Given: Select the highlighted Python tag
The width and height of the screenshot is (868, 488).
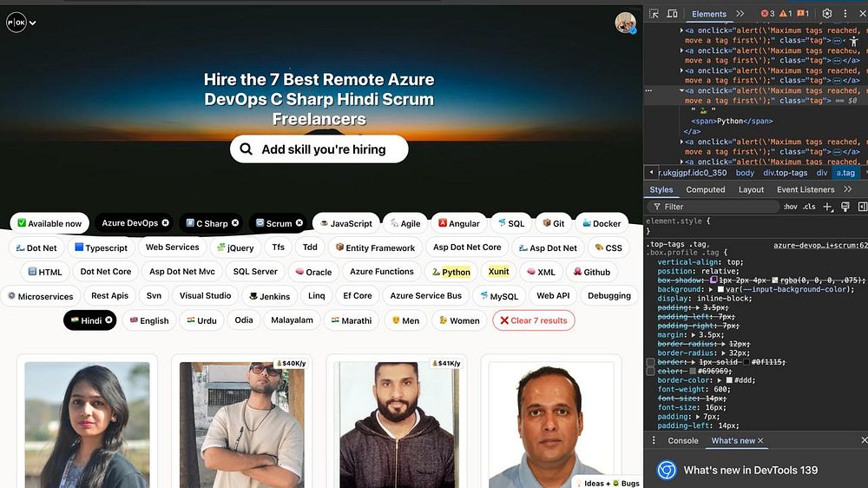Looking at the screenshot, I should pos(451,272).
